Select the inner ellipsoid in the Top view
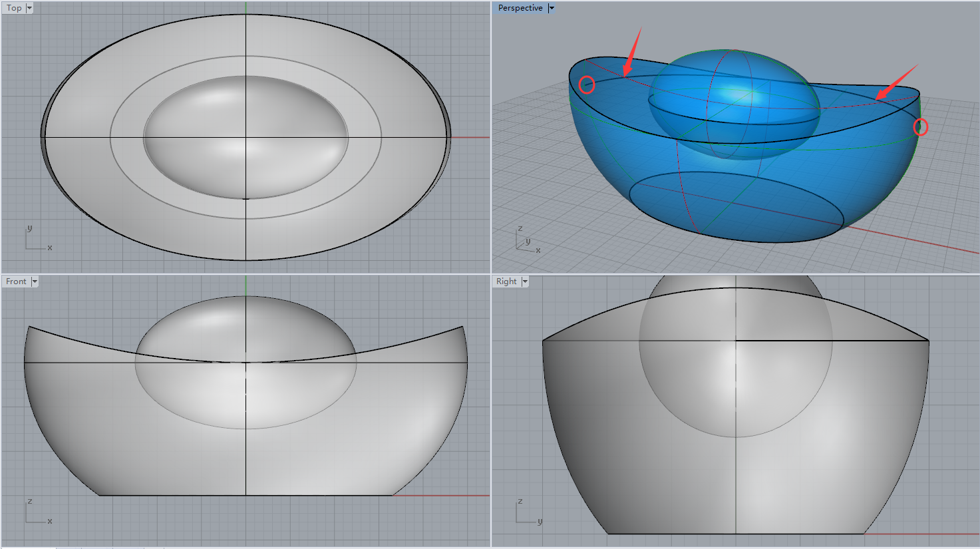Screen dimensions: 980x549 tap(245, 137)
